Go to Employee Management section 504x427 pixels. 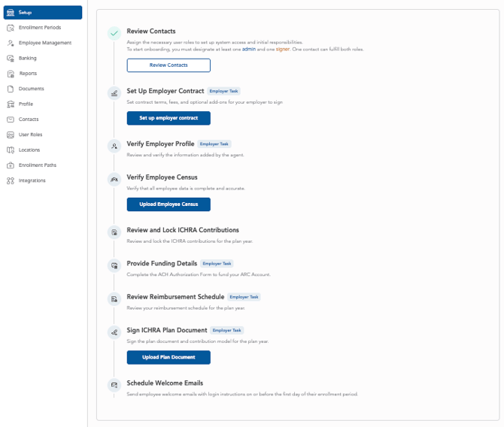coord(44,43)
